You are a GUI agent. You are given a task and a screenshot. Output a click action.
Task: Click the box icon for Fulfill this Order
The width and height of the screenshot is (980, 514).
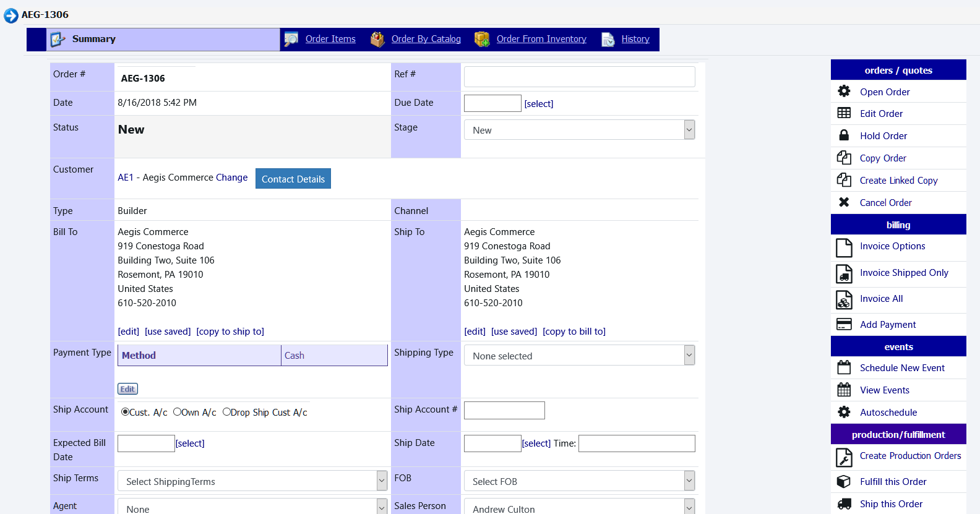[x=844, y=482]
